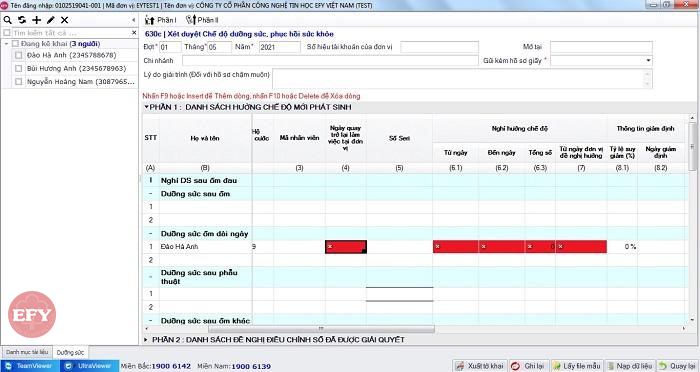Click the 0 % Tỷ lệ suy giảm cell
This screenshot has height=372, width=700.
622,247
